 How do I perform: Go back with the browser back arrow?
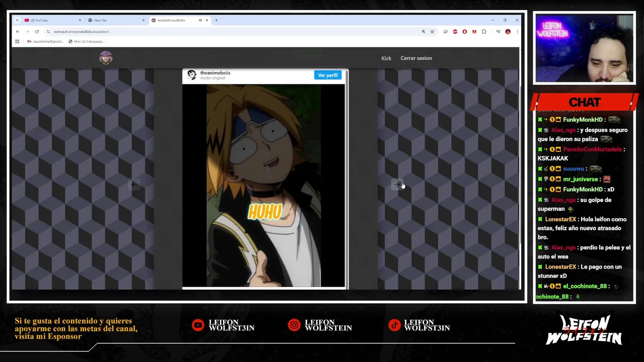click(x=18, y=32)
